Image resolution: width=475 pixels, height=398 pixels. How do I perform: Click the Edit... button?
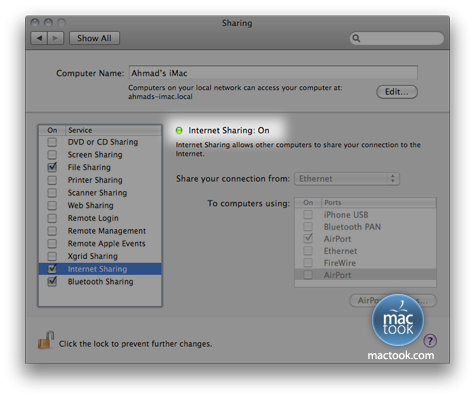[397, 92]
